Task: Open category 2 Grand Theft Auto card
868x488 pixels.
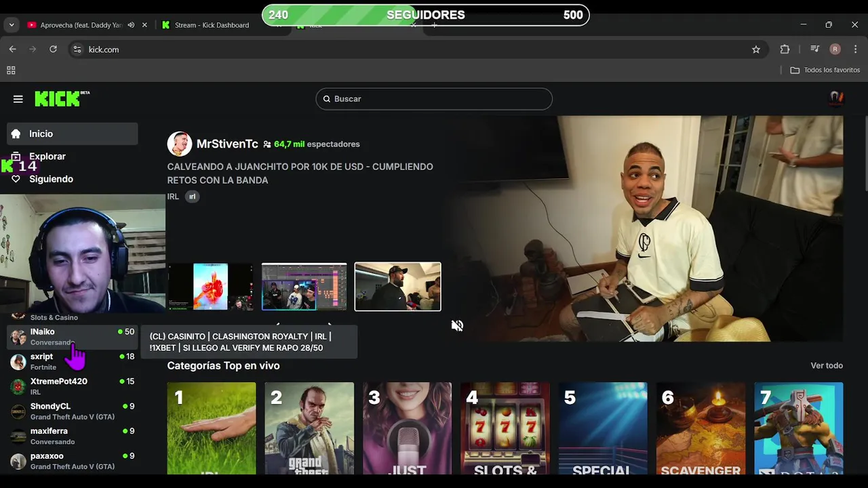Action: pos(309,428)
